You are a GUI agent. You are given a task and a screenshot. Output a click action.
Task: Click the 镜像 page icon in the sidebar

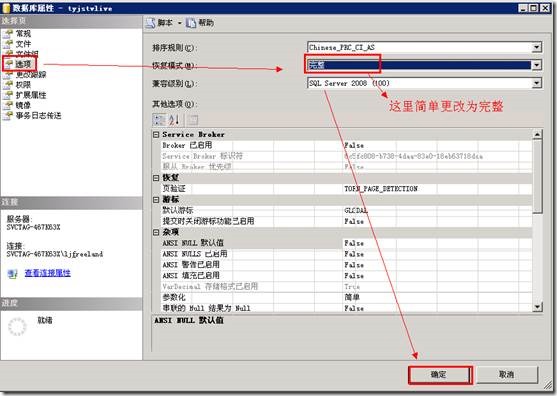(8, 105)
